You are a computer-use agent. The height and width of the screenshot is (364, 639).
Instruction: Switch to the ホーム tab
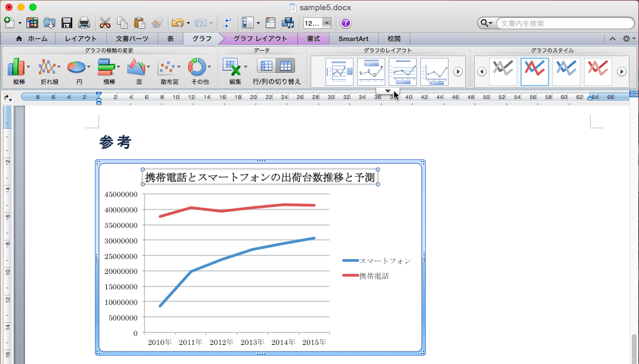(32, 39)
